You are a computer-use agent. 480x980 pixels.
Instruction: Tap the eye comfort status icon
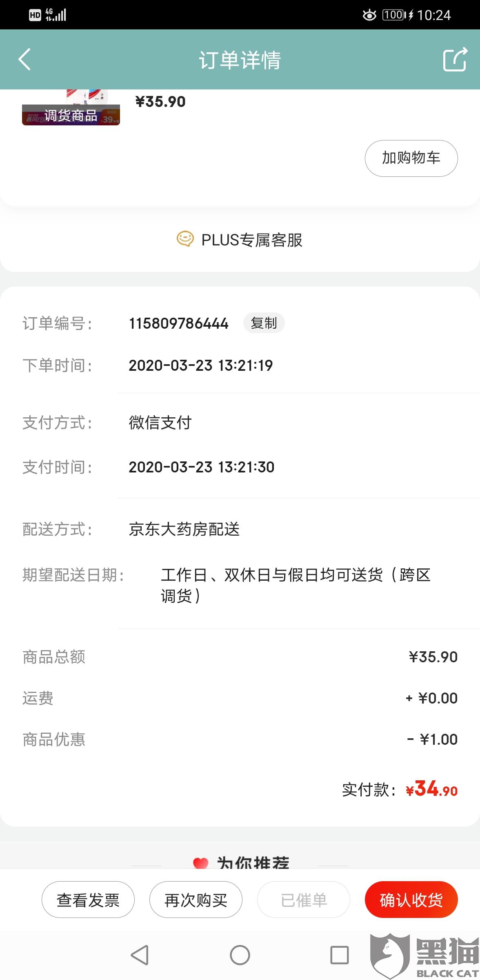point(369,16)
